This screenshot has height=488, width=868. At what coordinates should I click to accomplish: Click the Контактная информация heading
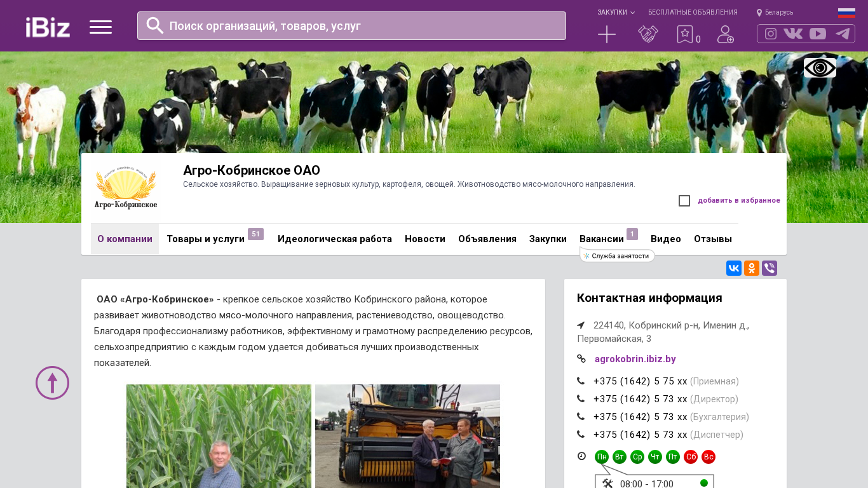649,298
